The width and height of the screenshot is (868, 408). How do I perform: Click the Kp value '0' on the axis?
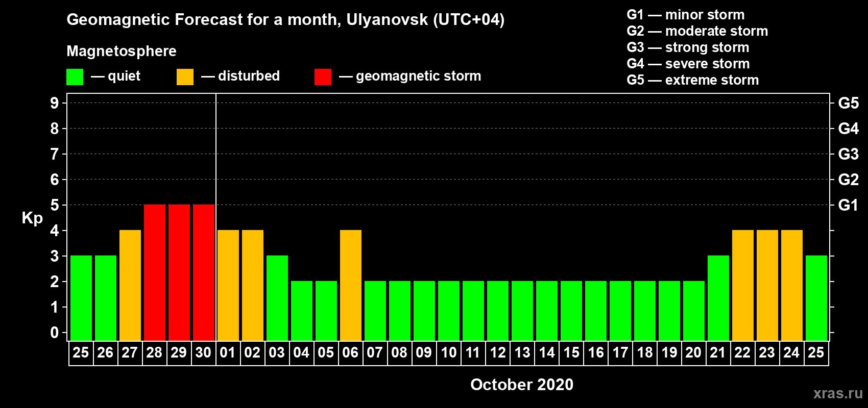[x=55, y=333]
